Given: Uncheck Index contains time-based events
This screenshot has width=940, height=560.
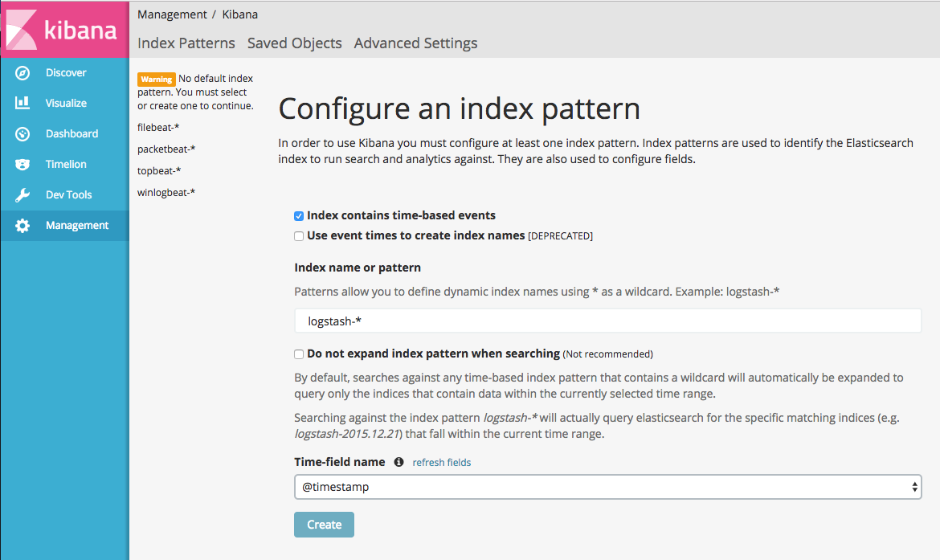Looking at the screenshot, I should (299, 216).
